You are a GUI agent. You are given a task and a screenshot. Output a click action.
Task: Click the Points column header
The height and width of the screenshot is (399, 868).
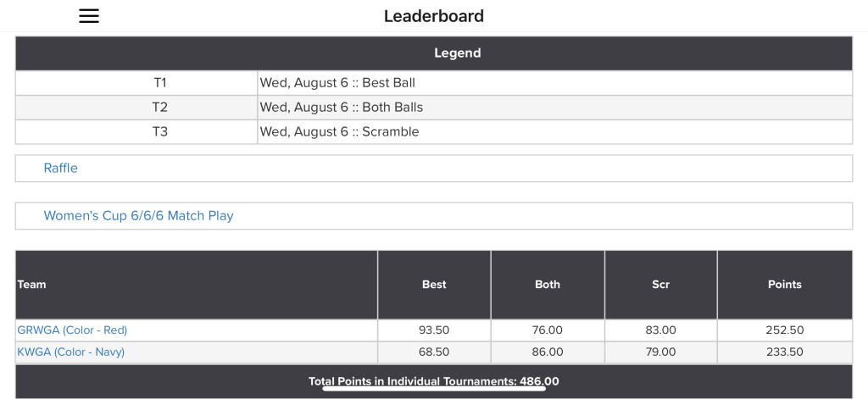784,285
